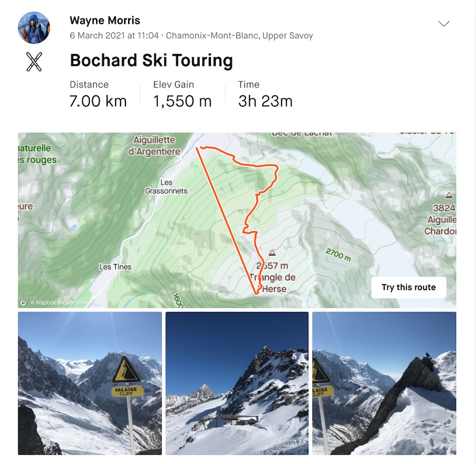
Task: Expand the activity options chevron
Action: tap(444, 24)
